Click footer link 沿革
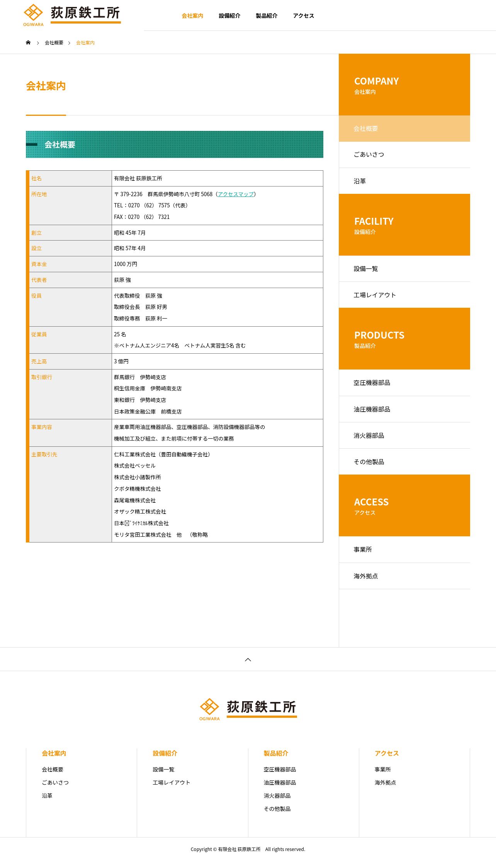 tap(47, 796)
